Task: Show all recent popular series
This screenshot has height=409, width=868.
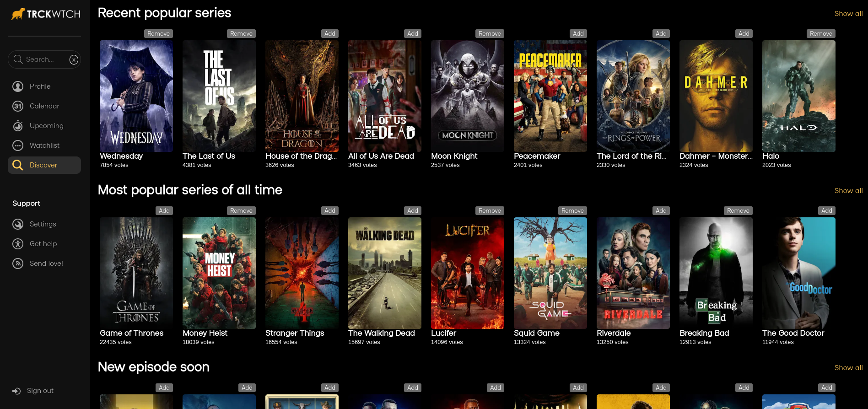Action: (x=848, y=14)
